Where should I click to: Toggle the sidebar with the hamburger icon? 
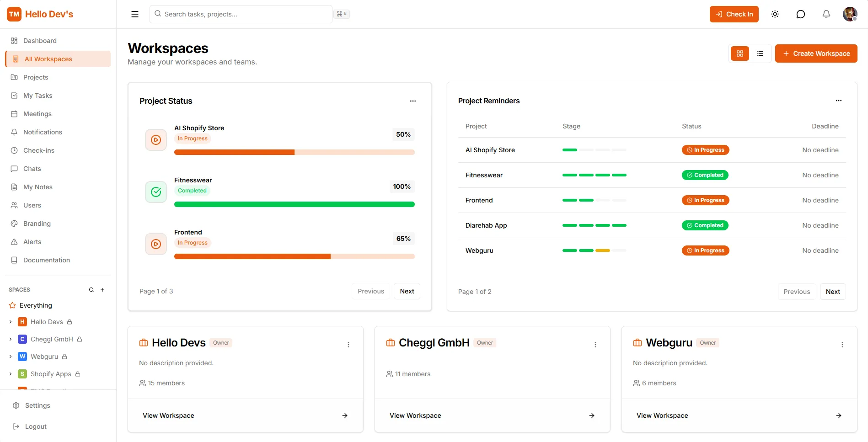pos(135,14)
